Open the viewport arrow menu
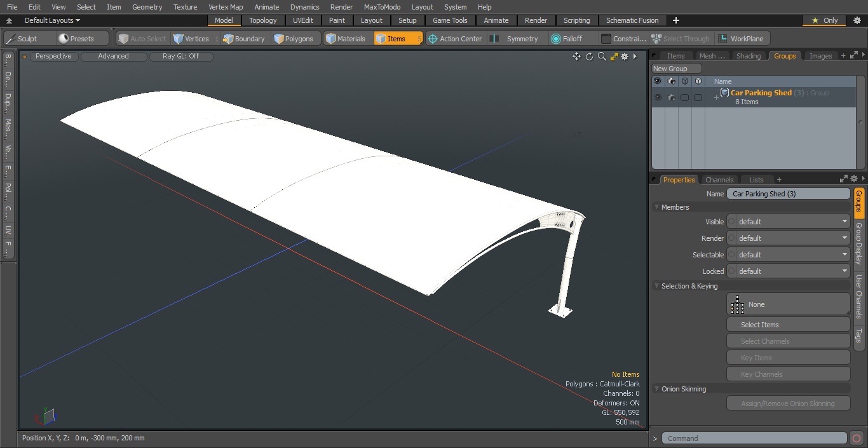Image resolution: width=868 pixels, height=448 pixels. click(635, 57)
